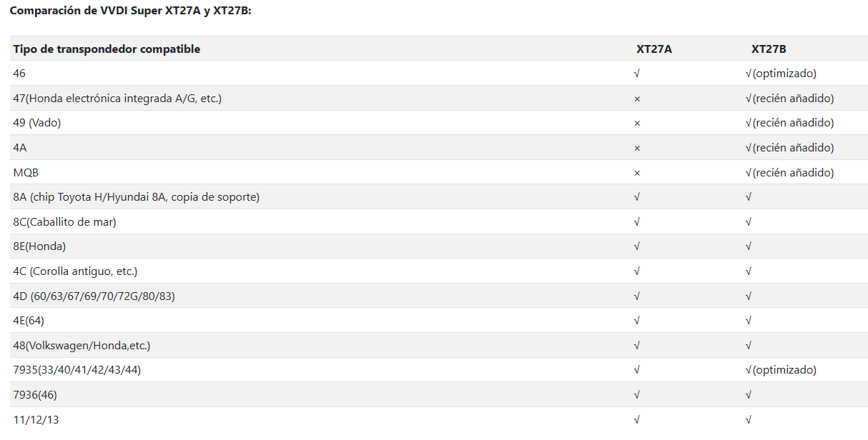Click the '7936(46)' row label
This screenshot has height=440, width=868.
36,395
